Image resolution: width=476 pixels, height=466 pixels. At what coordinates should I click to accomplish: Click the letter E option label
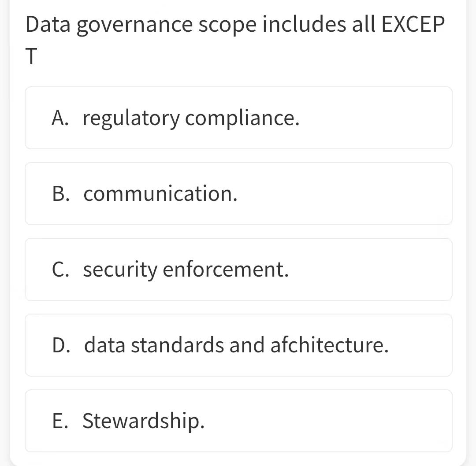pyautogui.click(x=60, y=421)
